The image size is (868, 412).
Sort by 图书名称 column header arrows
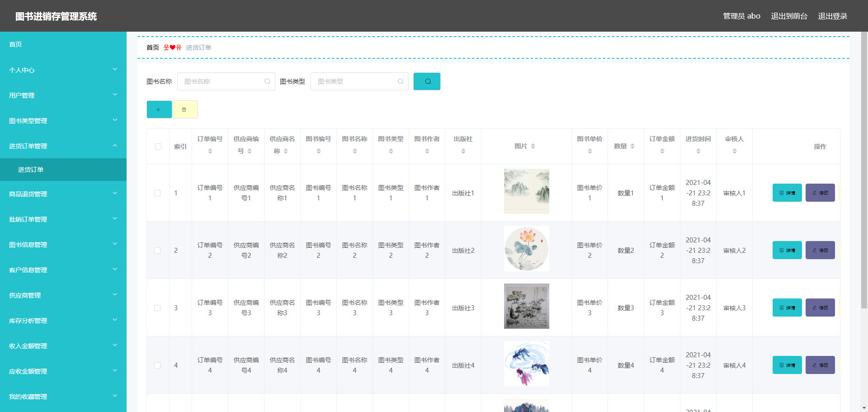(355, 151)
